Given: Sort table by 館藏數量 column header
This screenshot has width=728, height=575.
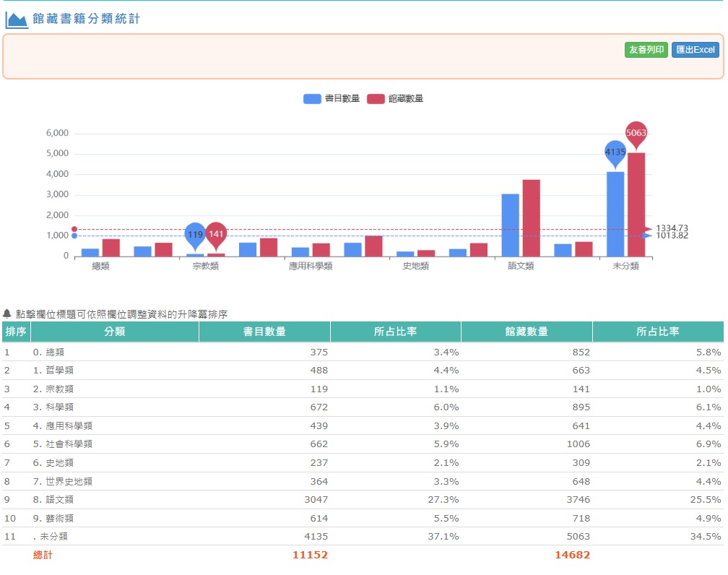Looking at the screenshot, I should pos(526,332).
